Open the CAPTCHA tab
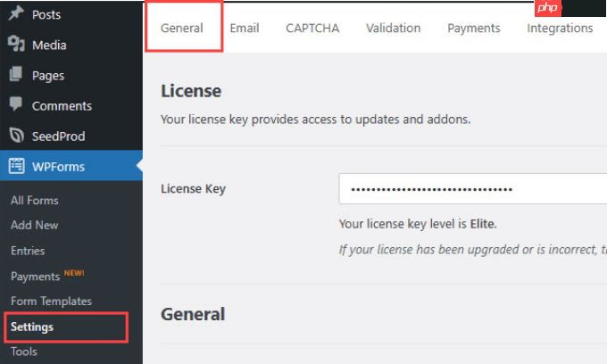The width and height of the screenshot is (607, 364). point(312,29)
